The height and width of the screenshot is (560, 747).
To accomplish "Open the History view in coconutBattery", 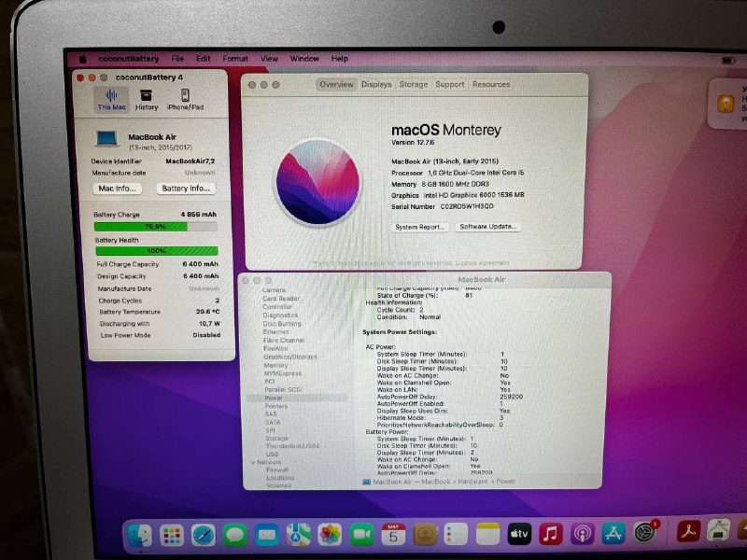I will click(147, 97).
